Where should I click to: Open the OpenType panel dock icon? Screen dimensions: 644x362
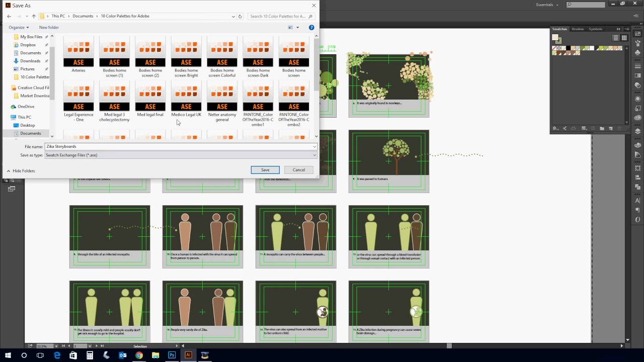[638, 219]
